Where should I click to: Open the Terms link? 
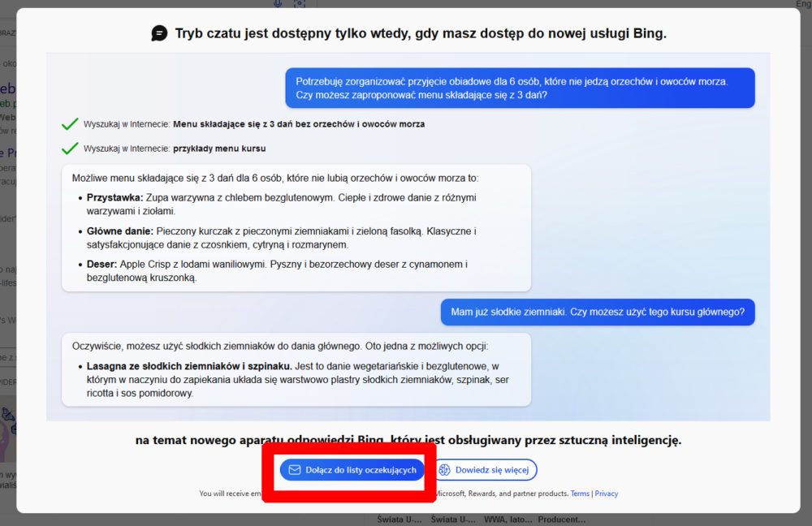[x=580, y=494]
